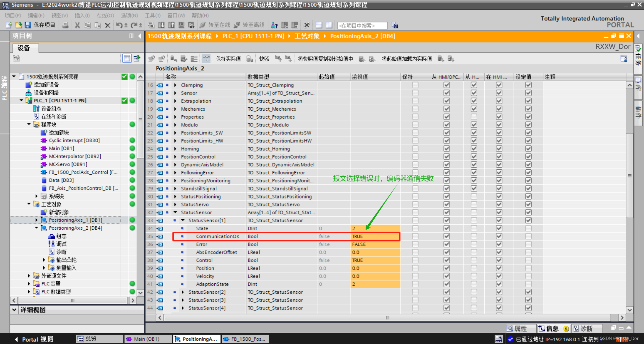Screen dimensions: 644x344
Task: Open the 选项(N) menu
Action: [x=129, y=15]
